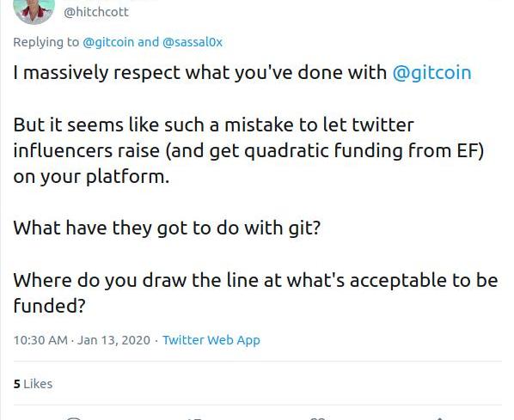Visit the @sassal0x profile link
This screenshot has width=514, height=420.
point(193,42)
